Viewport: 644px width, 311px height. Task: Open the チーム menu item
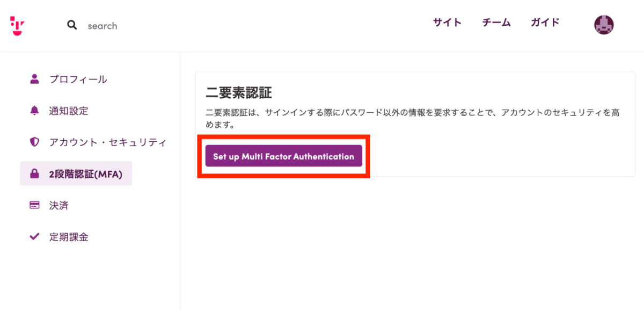click(x=496, y=23)
